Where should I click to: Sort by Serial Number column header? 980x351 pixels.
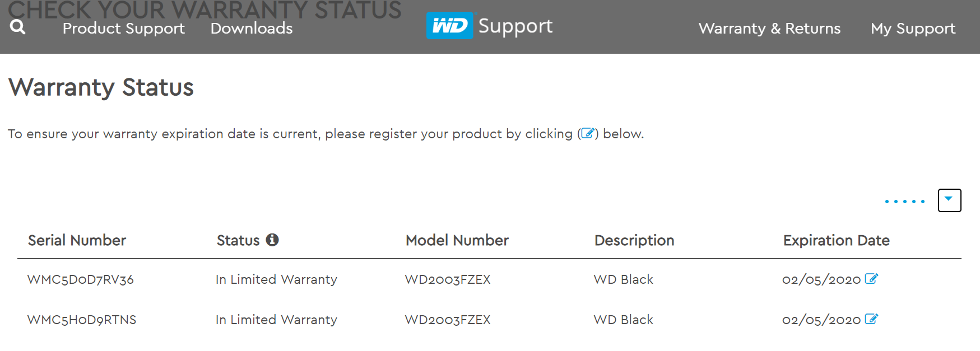point(77,240)
